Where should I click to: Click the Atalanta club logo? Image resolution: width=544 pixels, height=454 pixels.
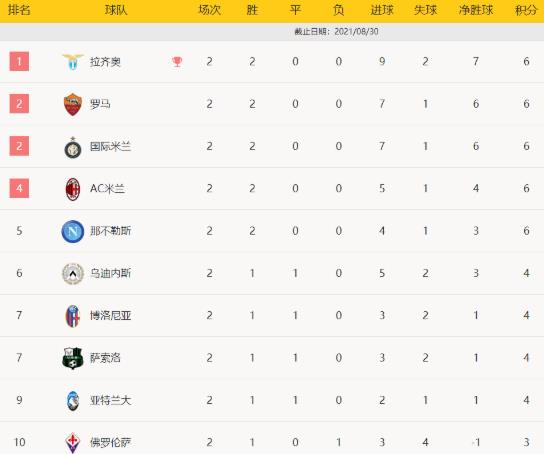tap(73, 401)
